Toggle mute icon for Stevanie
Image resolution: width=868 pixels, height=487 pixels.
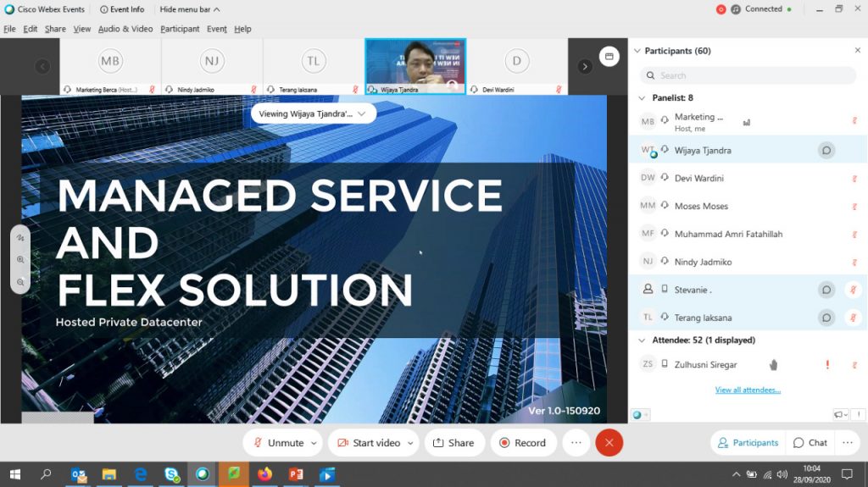pyautogui.click(x=854, y=290)
